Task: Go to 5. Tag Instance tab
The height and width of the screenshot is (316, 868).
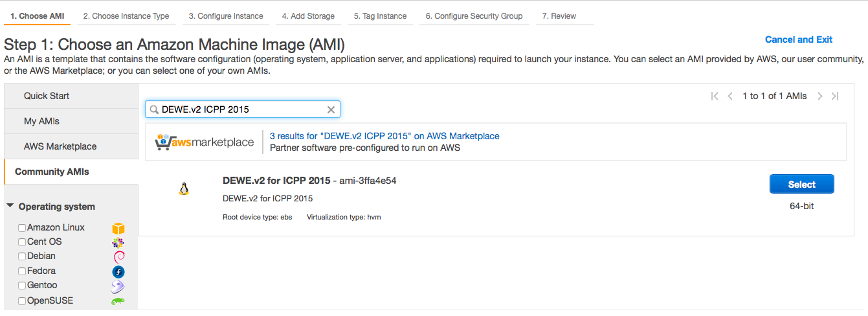Action: [x=380, y=16]
